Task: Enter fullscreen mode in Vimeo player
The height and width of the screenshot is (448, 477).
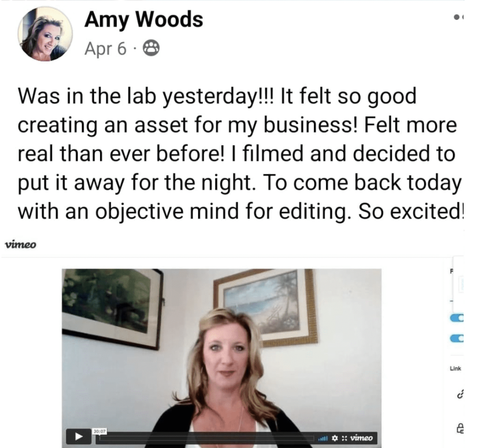Action: click(344, 438)
